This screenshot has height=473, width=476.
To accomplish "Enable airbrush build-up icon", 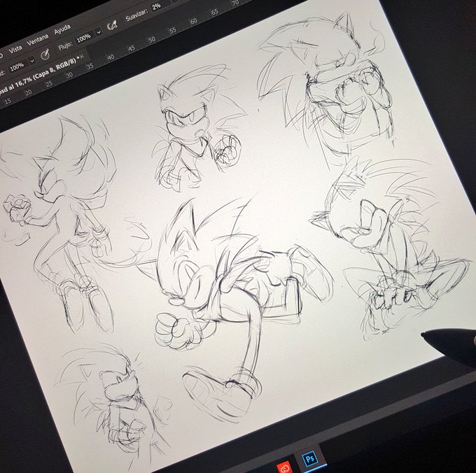I will (x=112, y=26).
